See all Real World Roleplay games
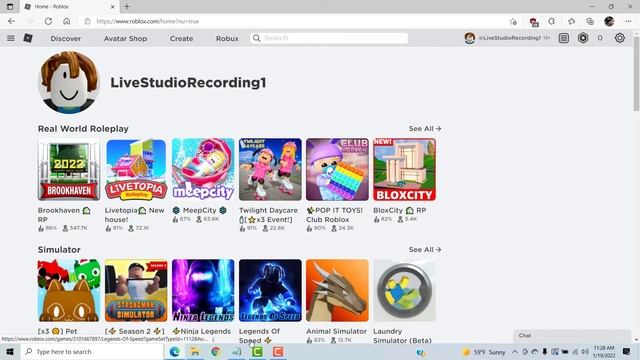The image size is (640, 360). (x=425, y=129)
